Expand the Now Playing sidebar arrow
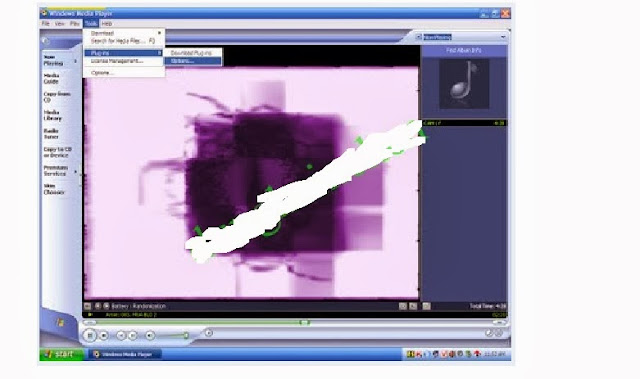The image size is (640, 379). pyautogui.click(x=76, y=61)
